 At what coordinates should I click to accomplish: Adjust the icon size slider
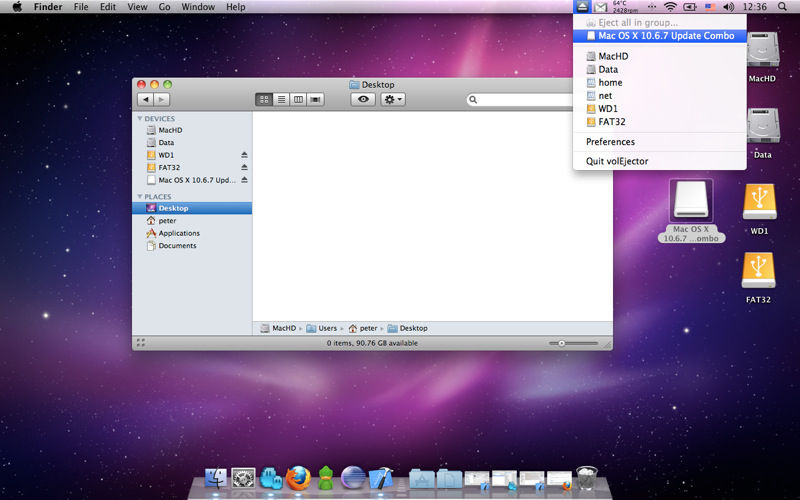pyautogui.click(x=561, y=343)
